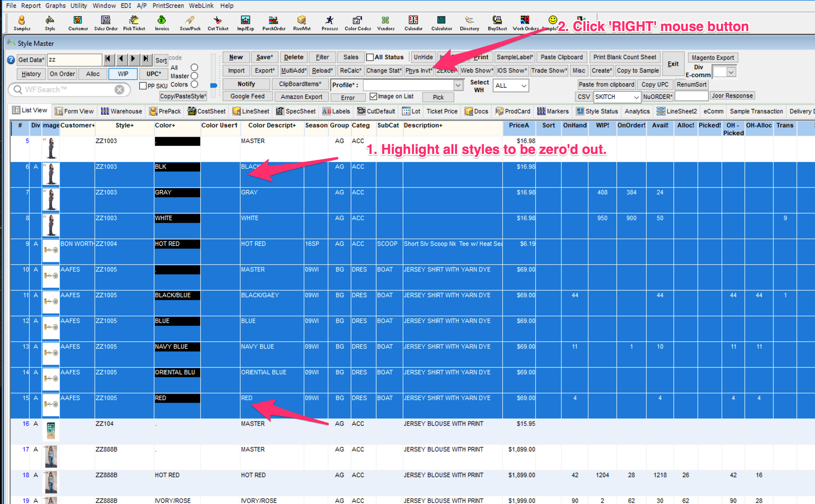Open the Color Codes toolbar icon
This screenshot has height=504, width=815.
(358, 23)
